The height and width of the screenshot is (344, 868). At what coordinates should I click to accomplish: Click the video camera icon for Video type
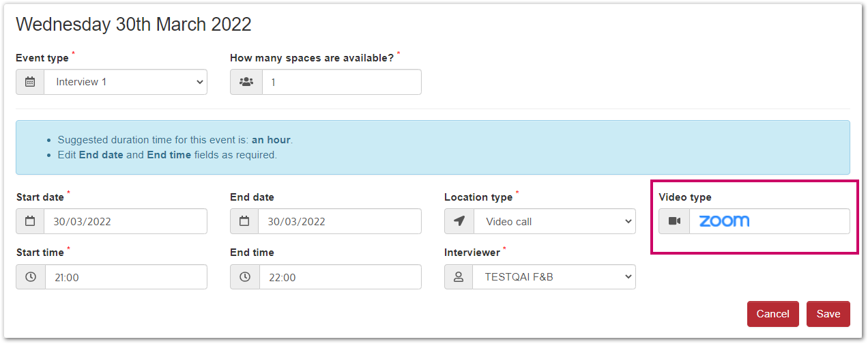(x=674, y=221)
